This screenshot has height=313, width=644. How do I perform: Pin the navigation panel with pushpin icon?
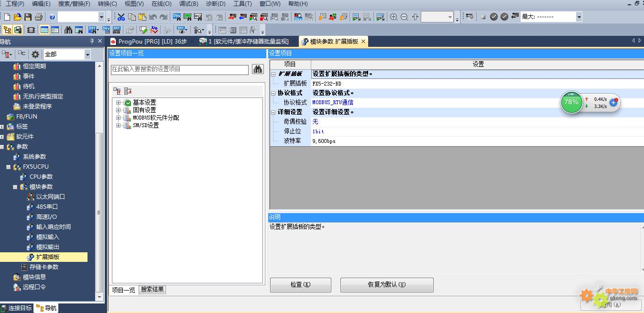click(92, 42)
